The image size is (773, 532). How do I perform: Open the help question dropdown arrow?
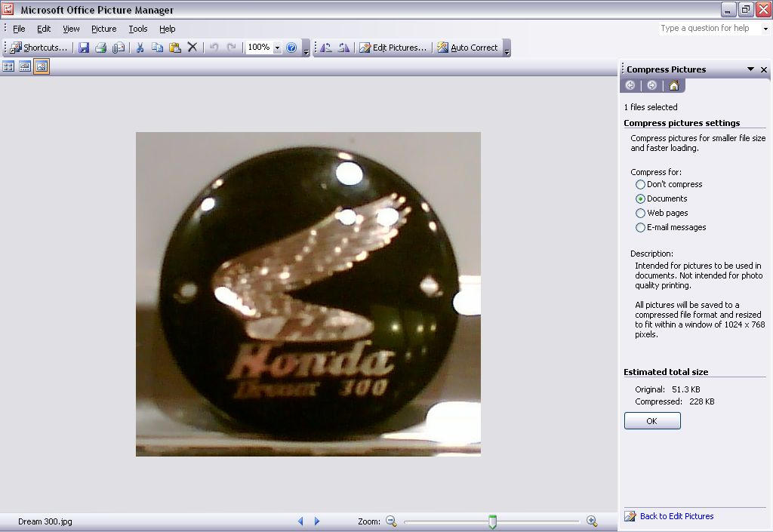765,29
